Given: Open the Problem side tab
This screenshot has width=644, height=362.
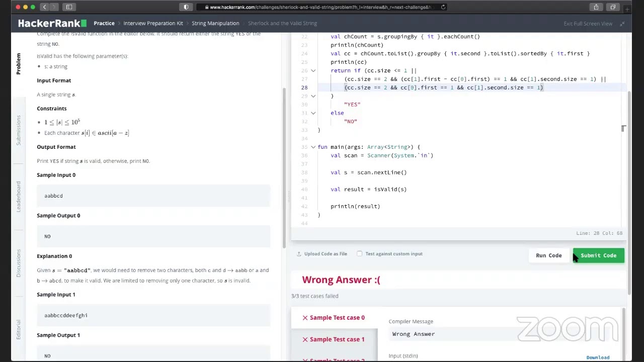Looking at the screenshot, I should [18, 64].
